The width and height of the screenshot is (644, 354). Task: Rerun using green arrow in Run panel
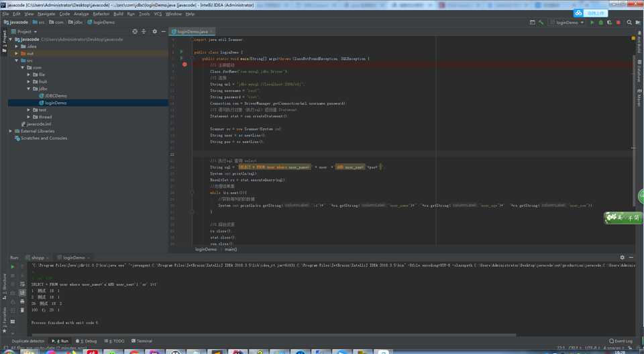(12, 267)
